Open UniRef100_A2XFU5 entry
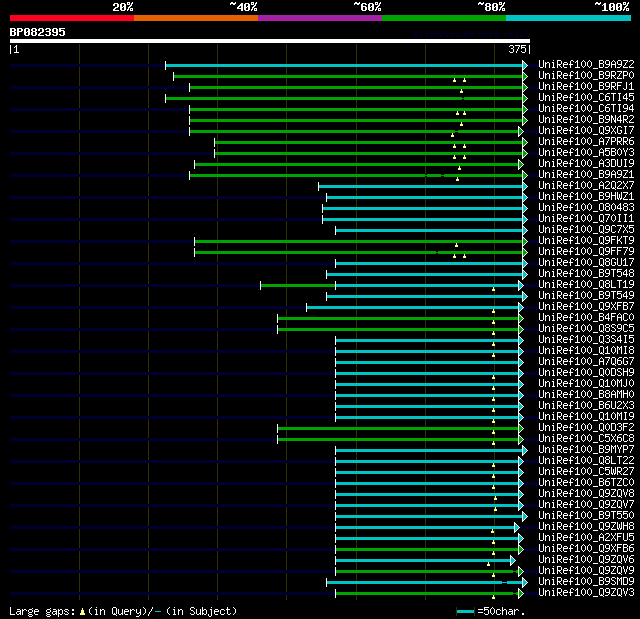Screen dimensions: 640x619 point(586,538)
